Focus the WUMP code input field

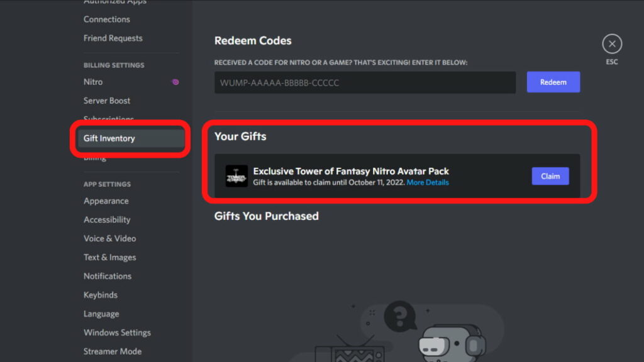(365, 82)
